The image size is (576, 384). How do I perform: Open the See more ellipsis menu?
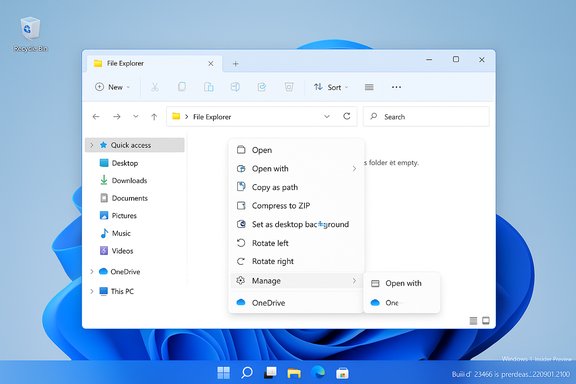[396, 87]
